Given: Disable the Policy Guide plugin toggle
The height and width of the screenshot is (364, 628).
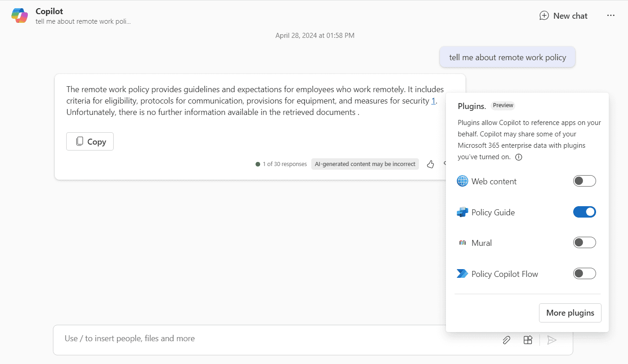Looking at the screenshot, I should [x=584, y=212].
